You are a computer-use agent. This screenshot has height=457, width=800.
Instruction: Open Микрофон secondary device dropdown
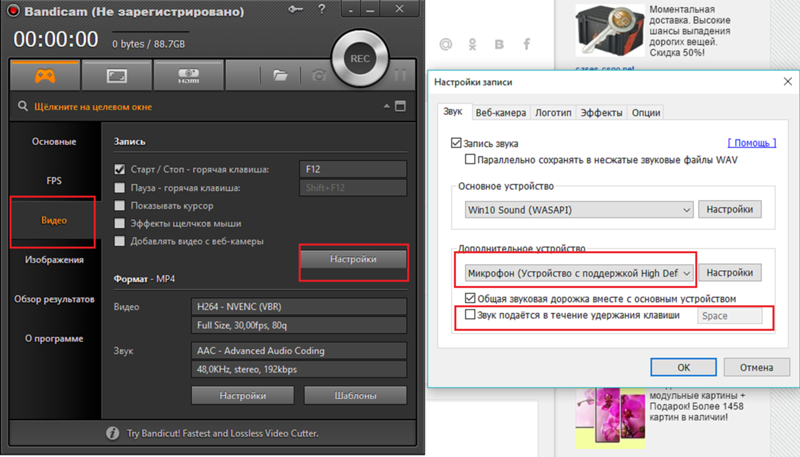pos(579,273)
